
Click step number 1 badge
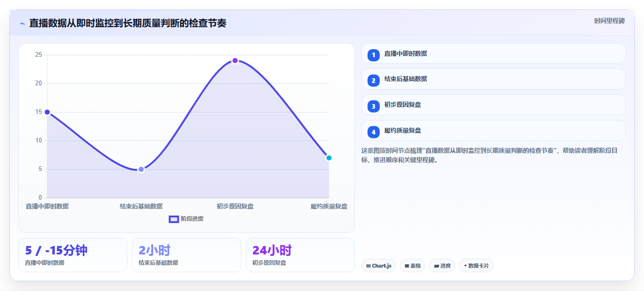[374, 55]
